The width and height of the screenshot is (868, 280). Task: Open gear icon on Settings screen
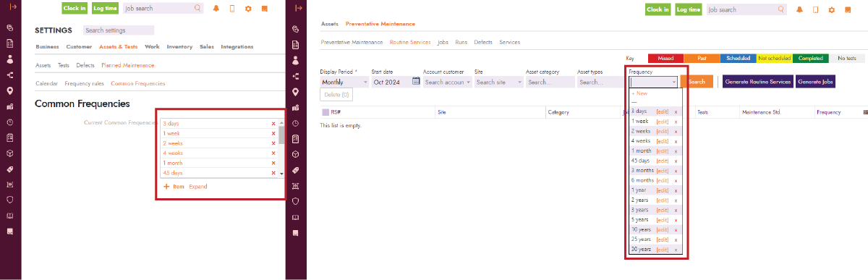pyautogui.click(x=248, y=9)
